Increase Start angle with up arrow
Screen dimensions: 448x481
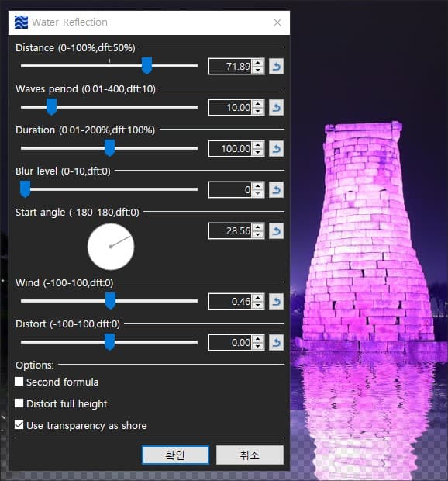(258, 227)
